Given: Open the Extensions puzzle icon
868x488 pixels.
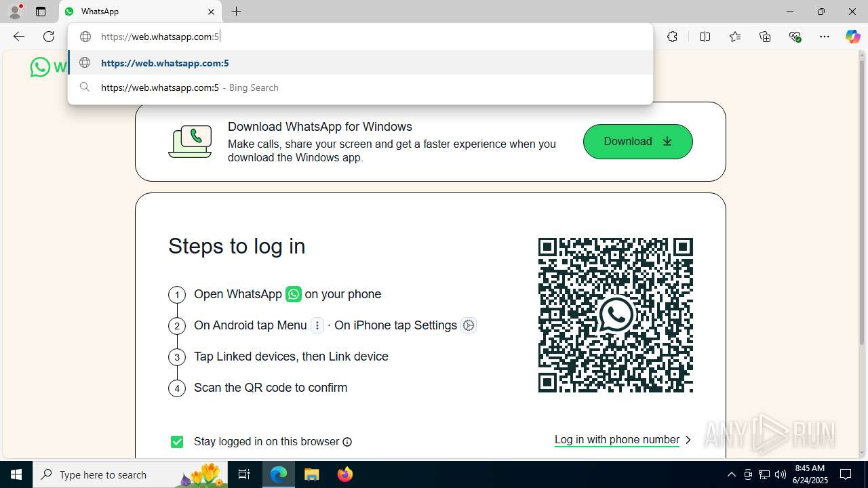Looking at the screenshot, I should [672, 37].
